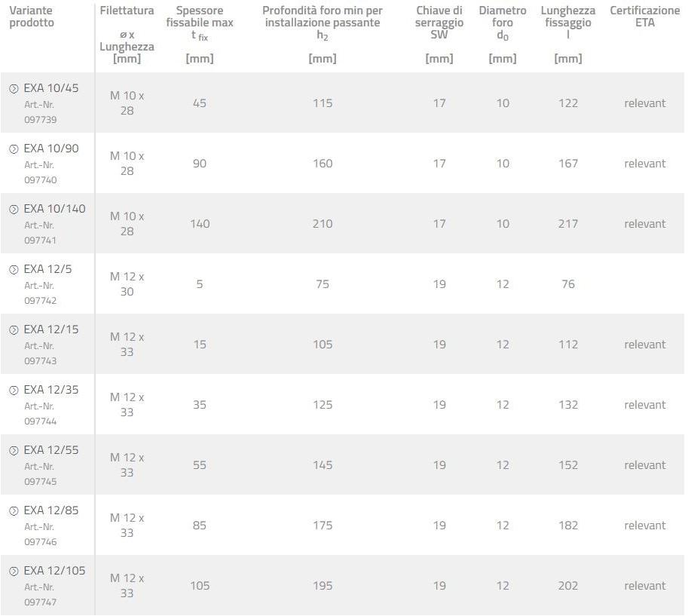Click the circled arrow icon beside EXA 10/140
This screenshot has width=688, height=616.
pos(14,210)
